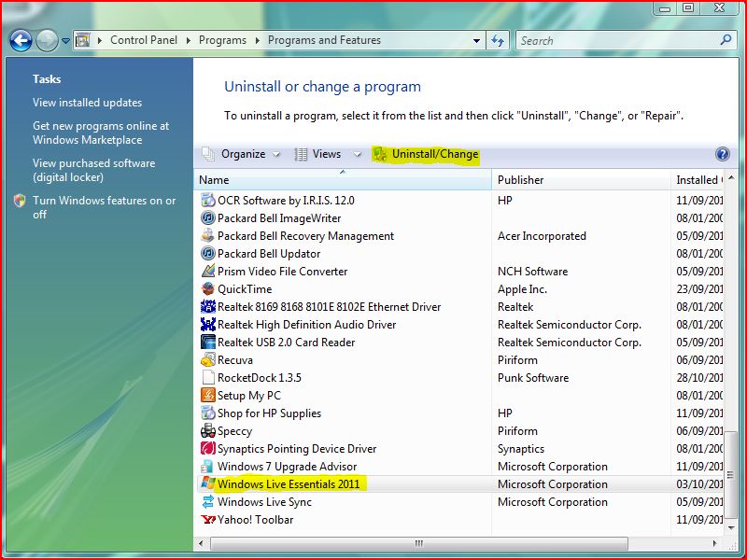Click the blue Help question mark icon
Image resolution: width=747 pixels, height=560 pixels.
point(722,154)
